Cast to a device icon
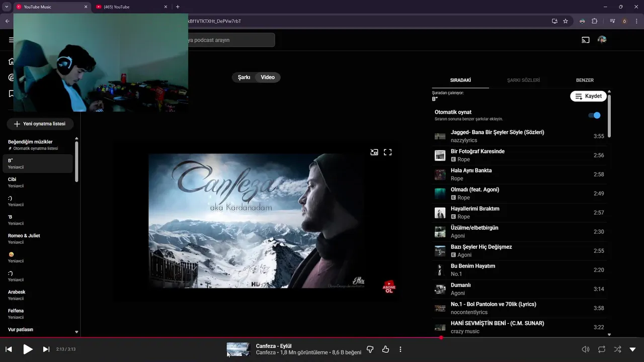644x362 pixels. coord(586,40)
